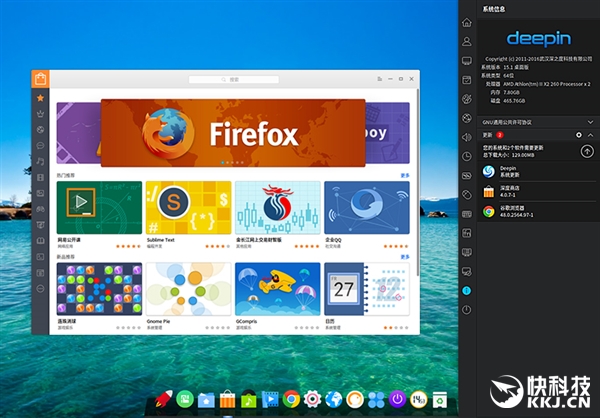Open the stock trading chart app tile
The height and width of the screenshot is (418, 600).
278,207
